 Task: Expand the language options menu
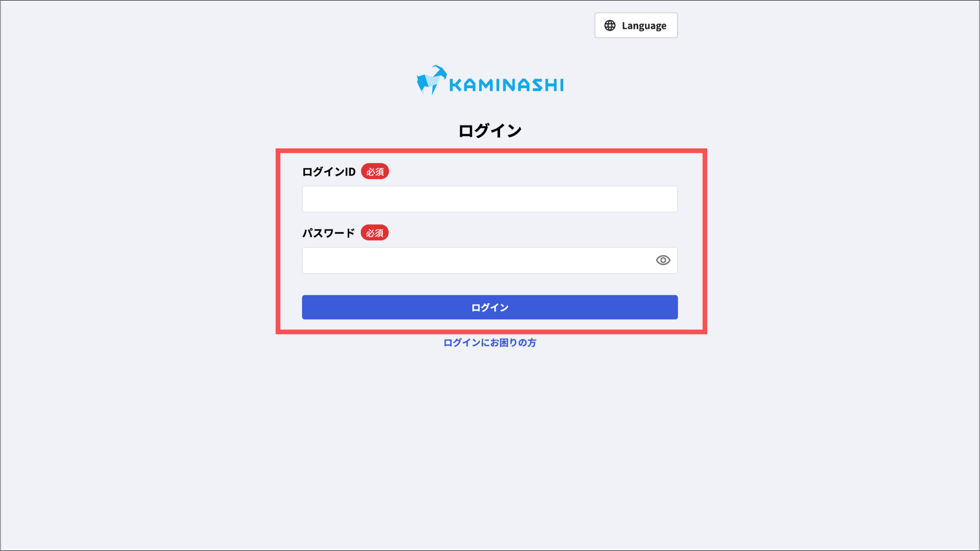(636, 25)
